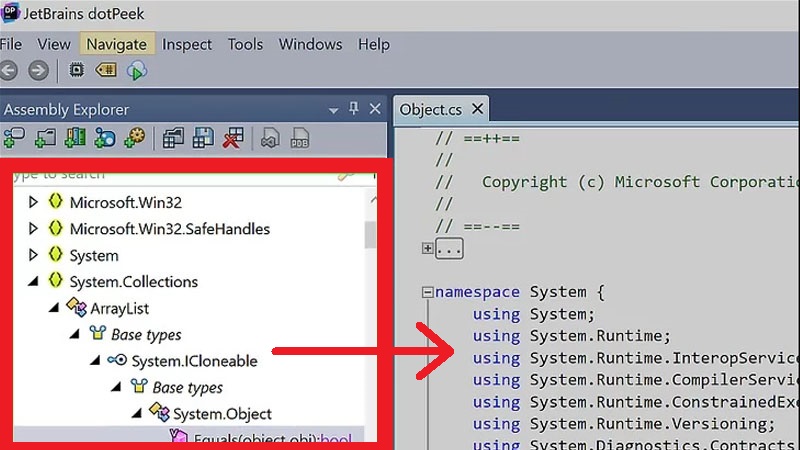Close the Assembly Explorer panel
This screenshot has height=450, width=800.
[x=375, y=109]
